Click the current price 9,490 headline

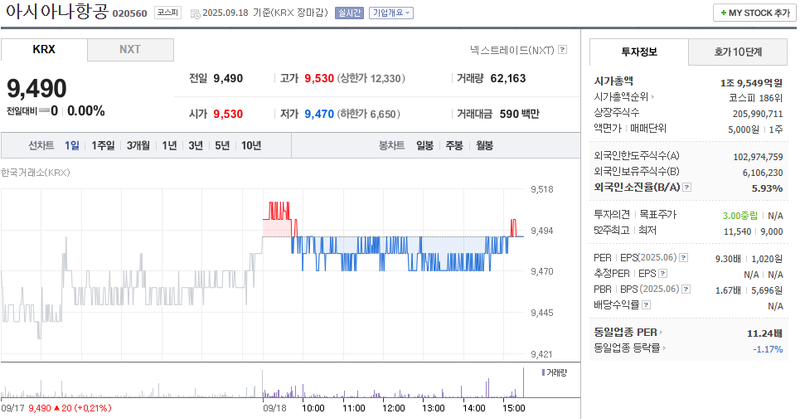37,88
